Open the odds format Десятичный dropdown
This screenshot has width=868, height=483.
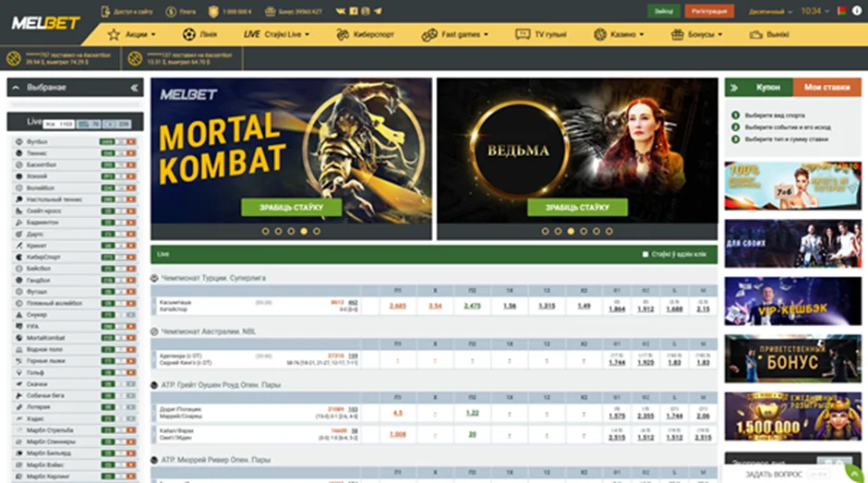point(770,11)
